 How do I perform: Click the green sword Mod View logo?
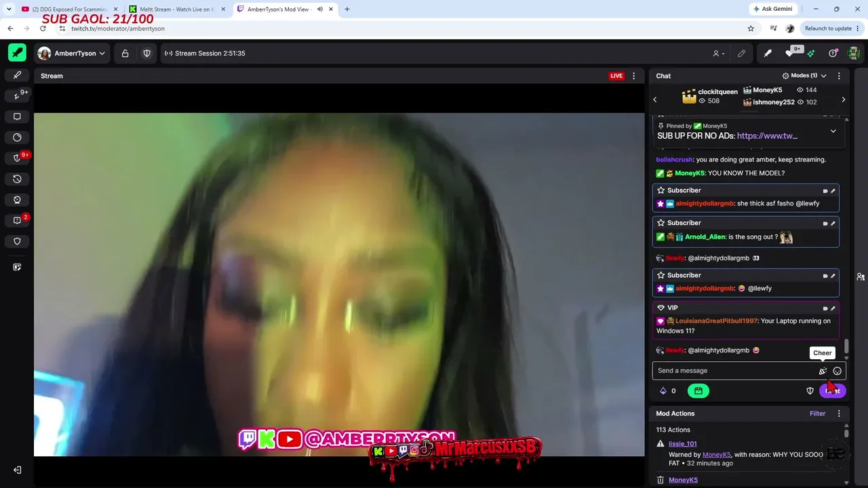[17, 53]
